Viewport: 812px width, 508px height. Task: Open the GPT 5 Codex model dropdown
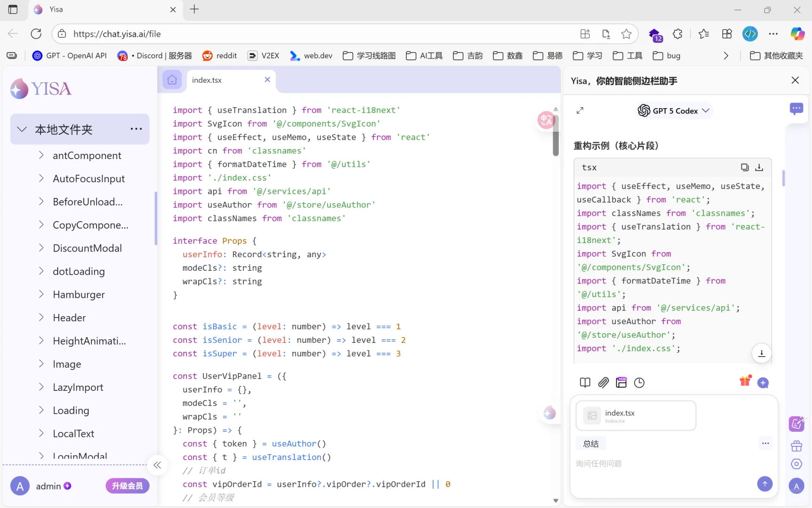pos(674,111)
